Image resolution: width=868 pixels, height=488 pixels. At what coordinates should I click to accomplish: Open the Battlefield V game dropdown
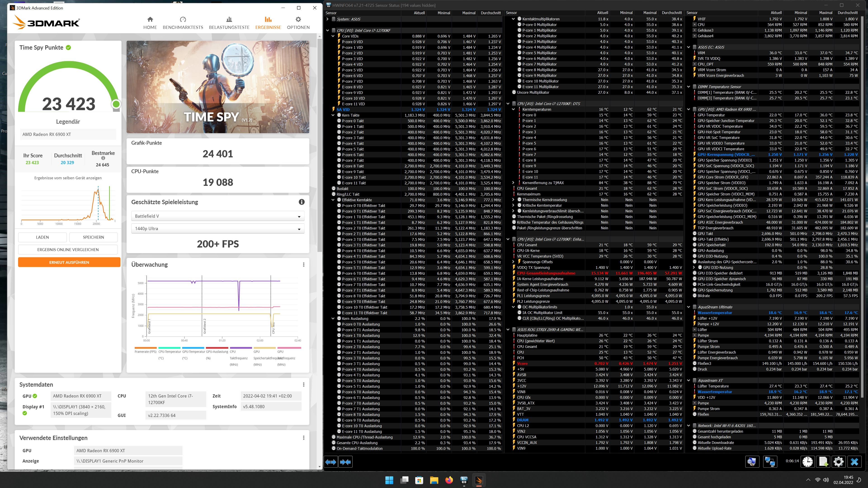point(218,216)
